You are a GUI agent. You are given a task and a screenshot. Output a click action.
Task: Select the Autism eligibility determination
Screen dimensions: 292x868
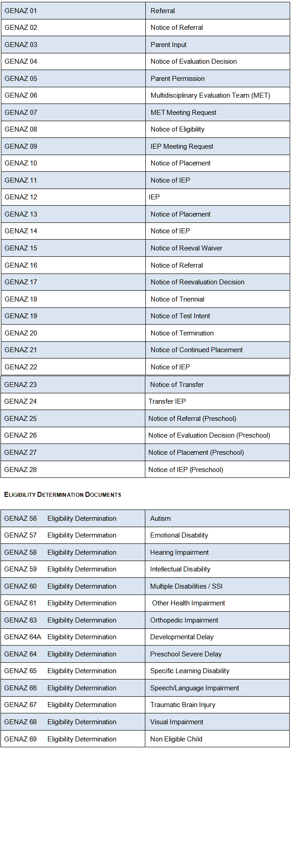tap(160, 519)
